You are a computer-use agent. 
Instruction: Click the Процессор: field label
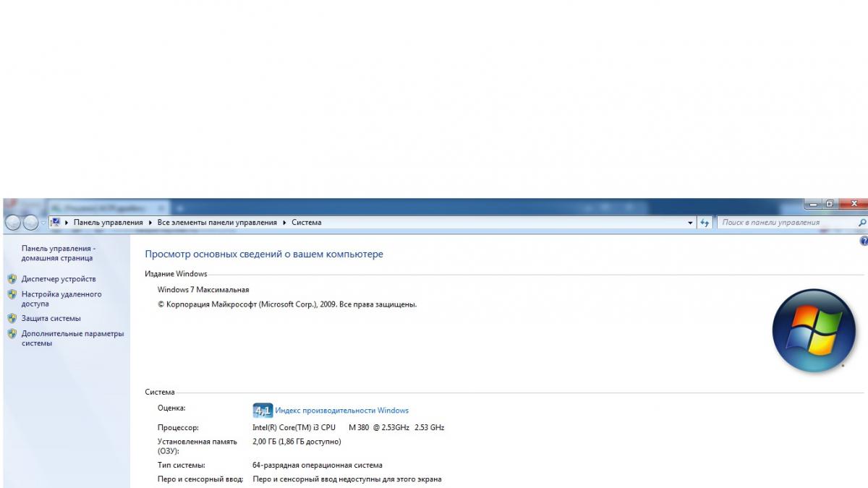pyautogui.click(x=178, y=427)
